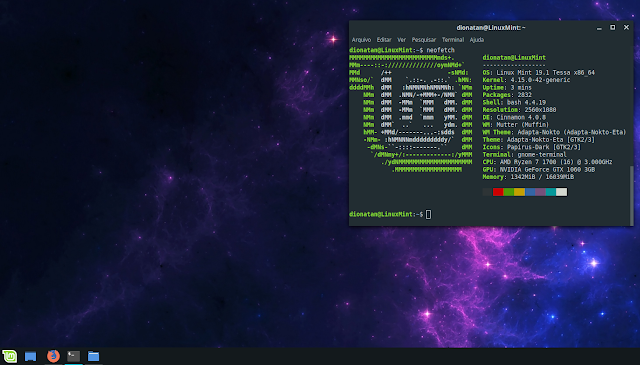
Task: Click the Kernel: 4.15.0-42-generic line
Action: (x=526, y=80)
